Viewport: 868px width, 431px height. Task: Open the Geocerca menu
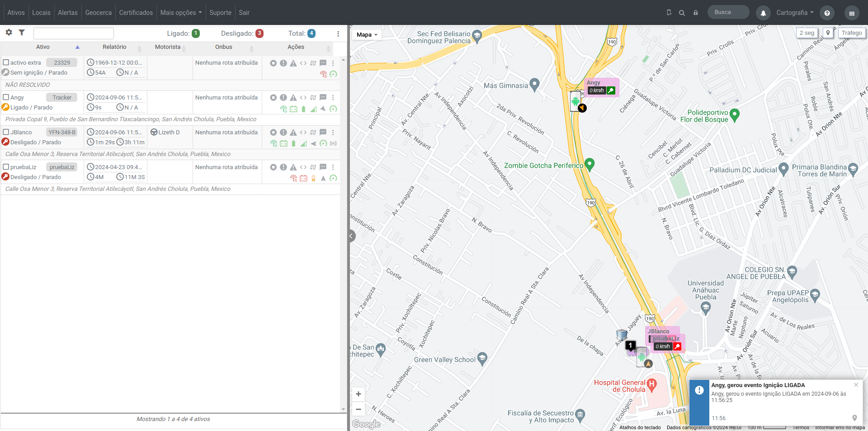99,13
